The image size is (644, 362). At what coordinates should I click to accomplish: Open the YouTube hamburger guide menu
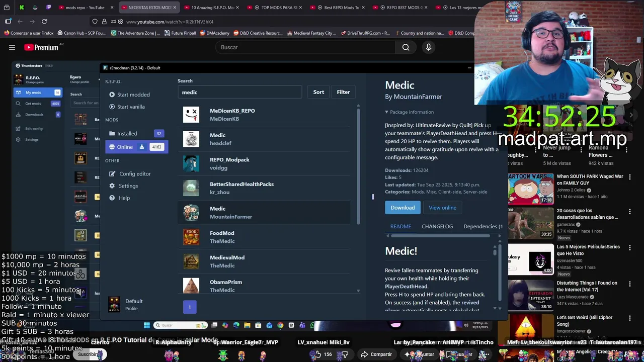(x=12, y=47)
